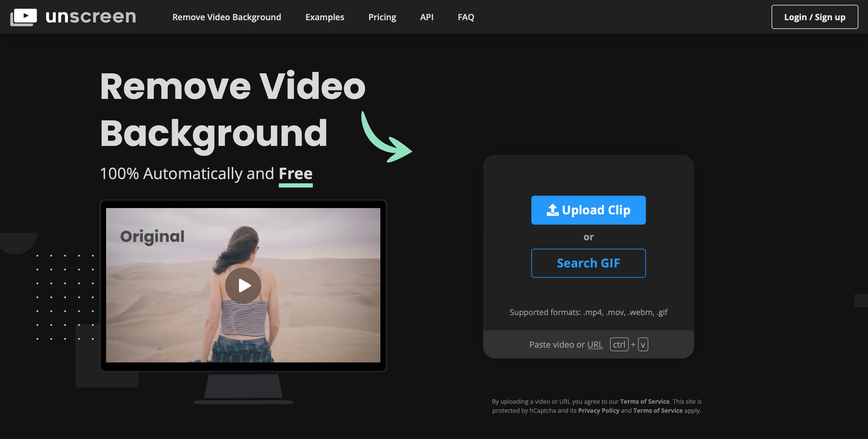Screen dimensions: 868x439
Task: Play the Original demo video
Action: point(243,285)
